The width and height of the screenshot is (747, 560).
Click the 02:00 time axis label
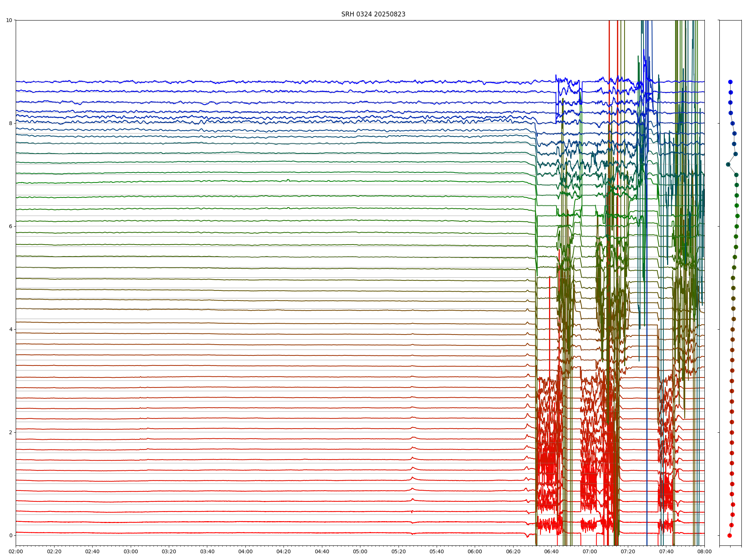(16, 551)
